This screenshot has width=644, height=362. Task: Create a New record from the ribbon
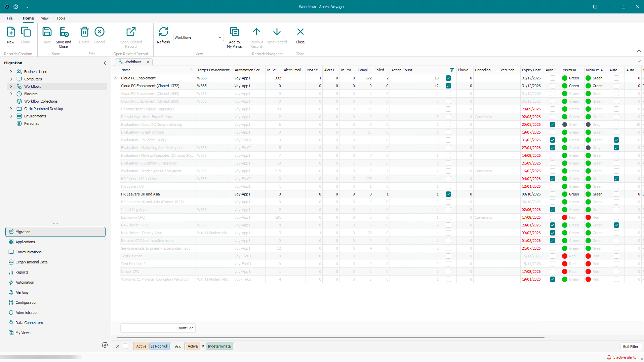coord(11,35)
